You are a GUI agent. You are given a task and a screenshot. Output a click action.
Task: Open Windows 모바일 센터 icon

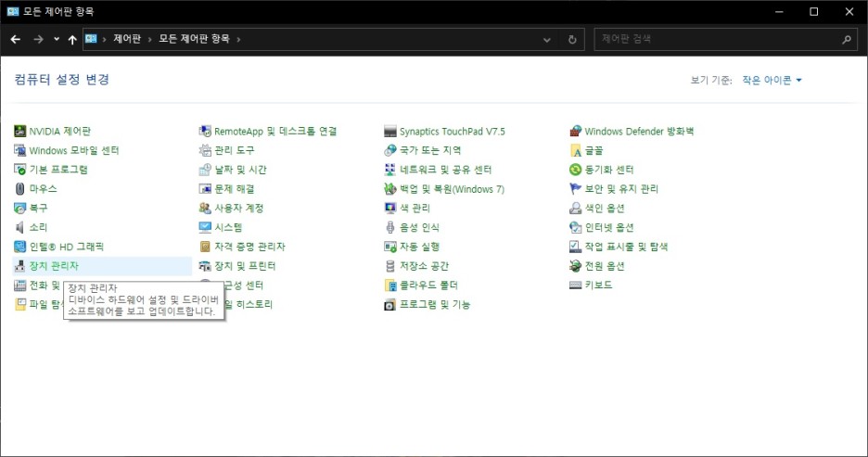(19, 150)
